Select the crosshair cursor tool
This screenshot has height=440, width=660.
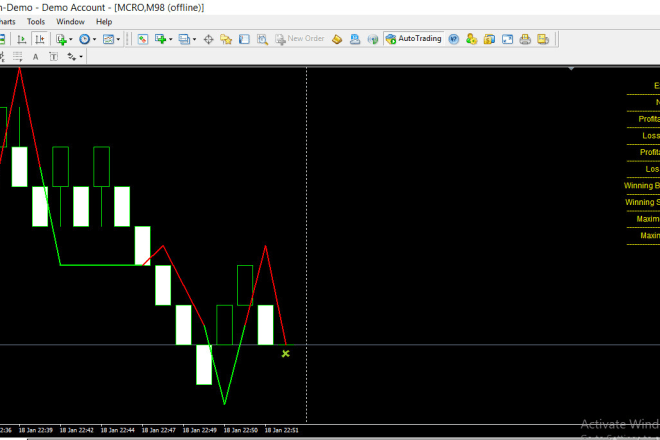208,39
